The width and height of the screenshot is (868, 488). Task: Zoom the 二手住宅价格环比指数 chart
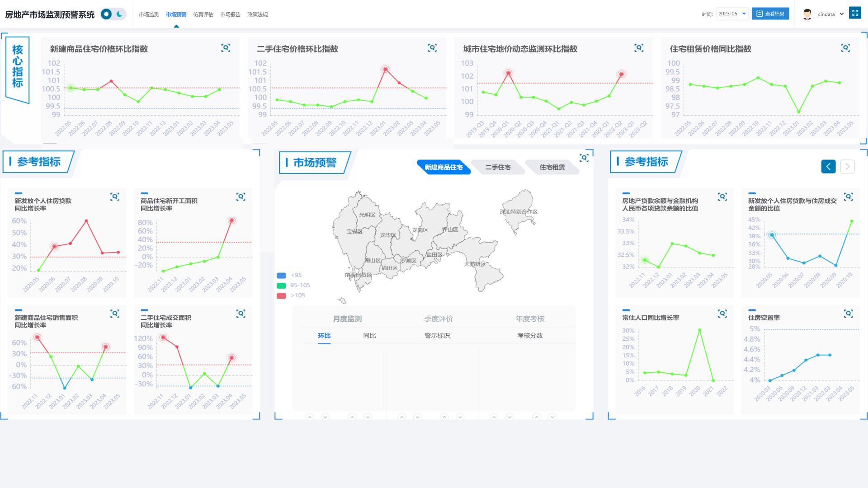coord(432,48)
